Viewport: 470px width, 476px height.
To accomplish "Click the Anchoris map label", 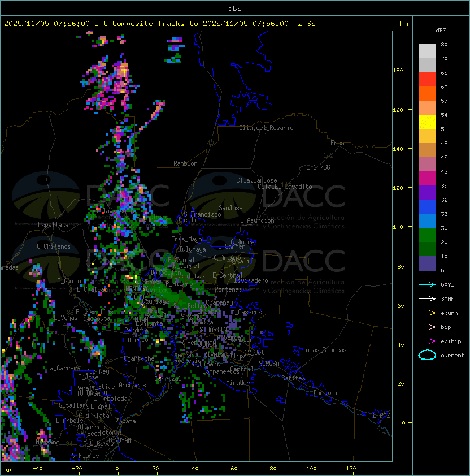I will pyautogui.click(x=132, y=385).
